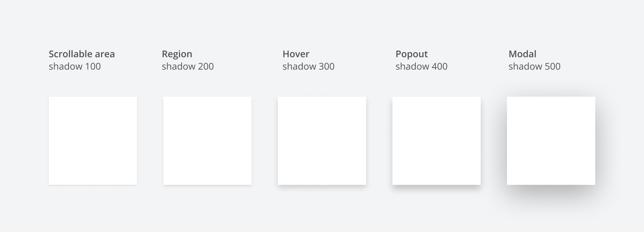Viewport: 644px width, 232px height.
Task: Select the "Modal" heading label
Action: 522,54
